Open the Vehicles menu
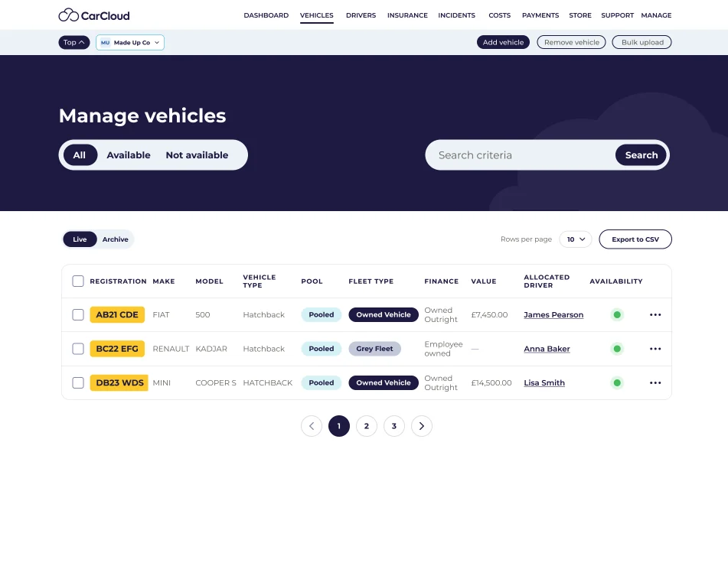Screen dimensions: 728x579 pos(317,15)
